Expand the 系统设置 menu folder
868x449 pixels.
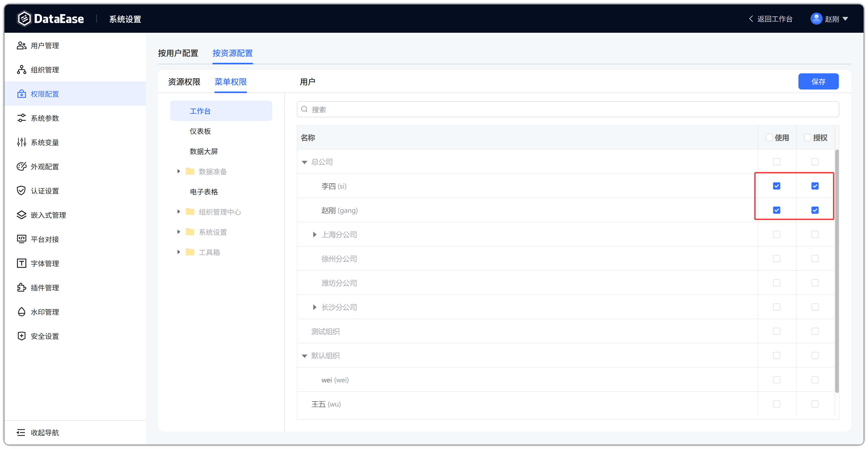click(x=179, y=232)
